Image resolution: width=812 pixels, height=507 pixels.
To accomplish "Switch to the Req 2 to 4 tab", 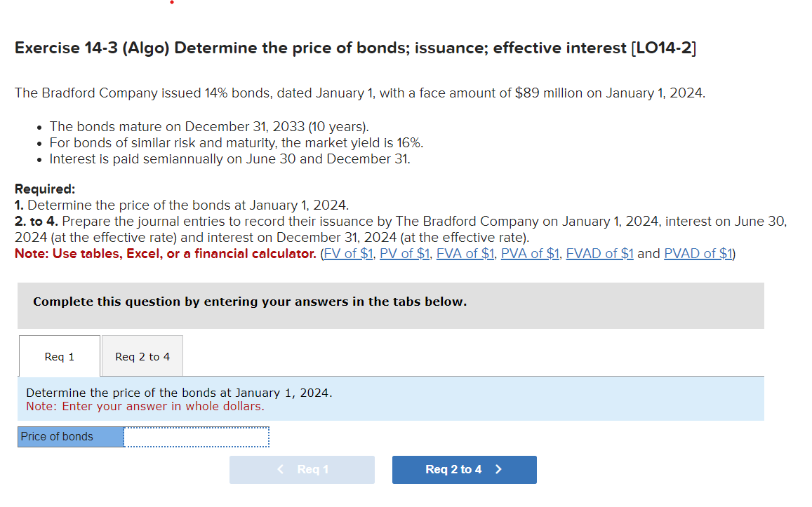I will pyautogui.click(x=142, y=356).
